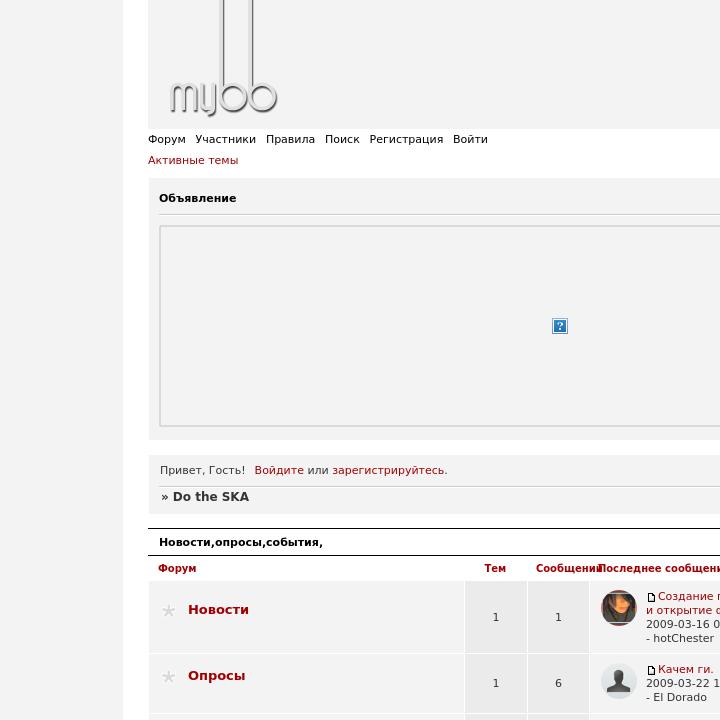Click the Объявление heading
720x720 pixels.
tap(197, 198)
